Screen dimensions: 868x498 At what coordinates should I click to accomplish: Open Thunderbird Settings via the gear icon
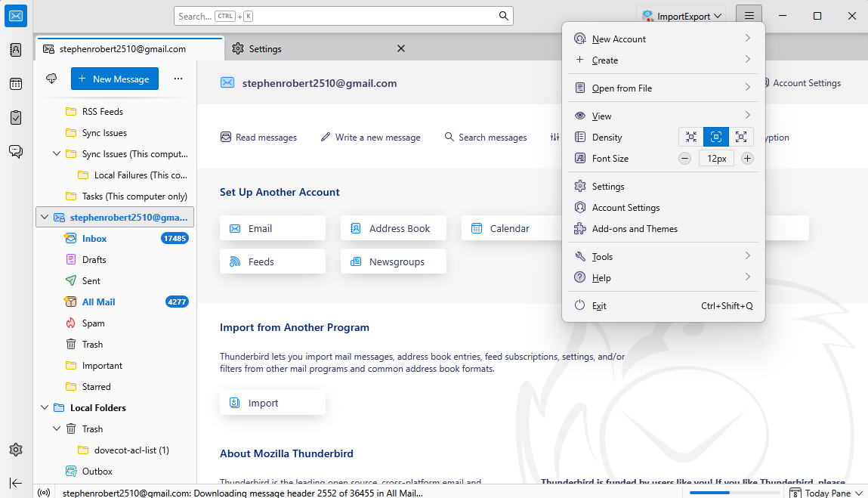(15, 449)
